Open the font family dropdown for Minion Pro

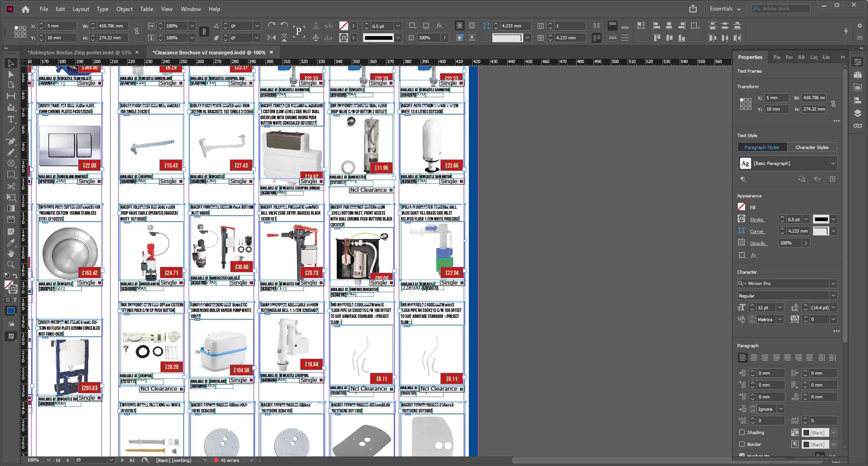pyautogui.click(x=833, y=284)
